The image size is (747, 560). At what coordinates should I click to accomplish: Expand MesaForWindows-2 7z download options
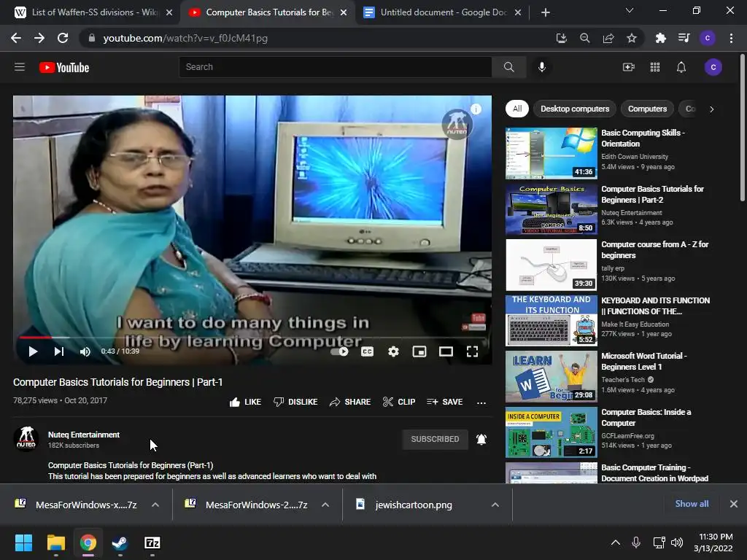(x=325, y=505)
